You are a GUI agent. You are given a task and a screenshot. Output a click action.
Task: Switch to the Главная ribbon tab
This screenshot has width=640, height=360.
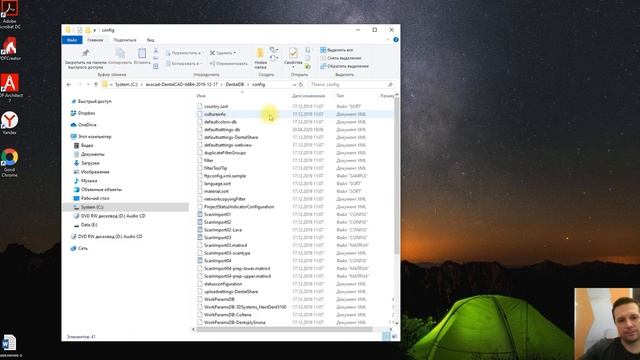[95, 40]
